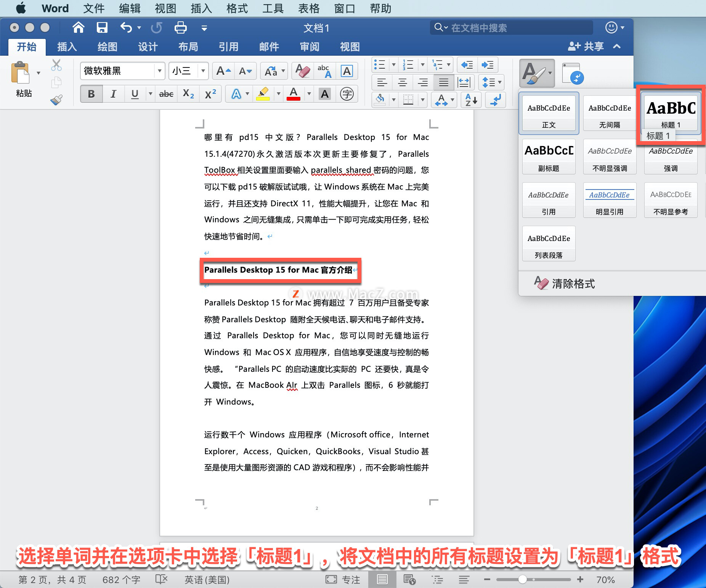Save the document with floppy icon

point(102,28)
